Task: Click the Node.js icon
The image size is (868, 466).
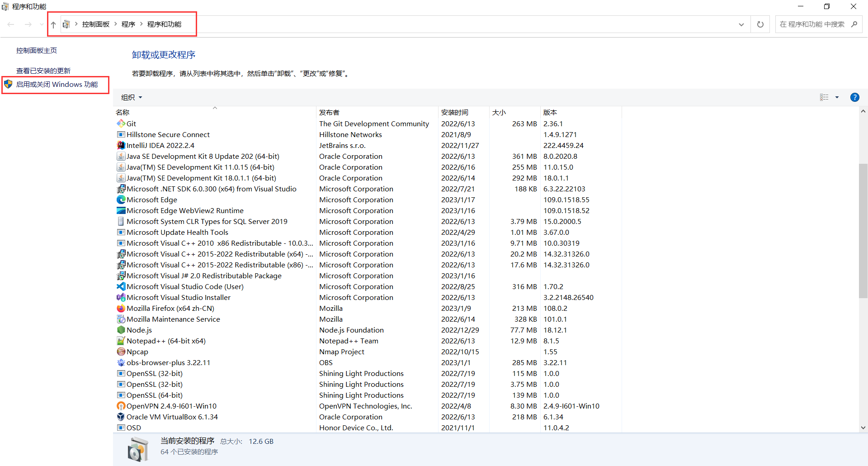Action: click(121, 330)
